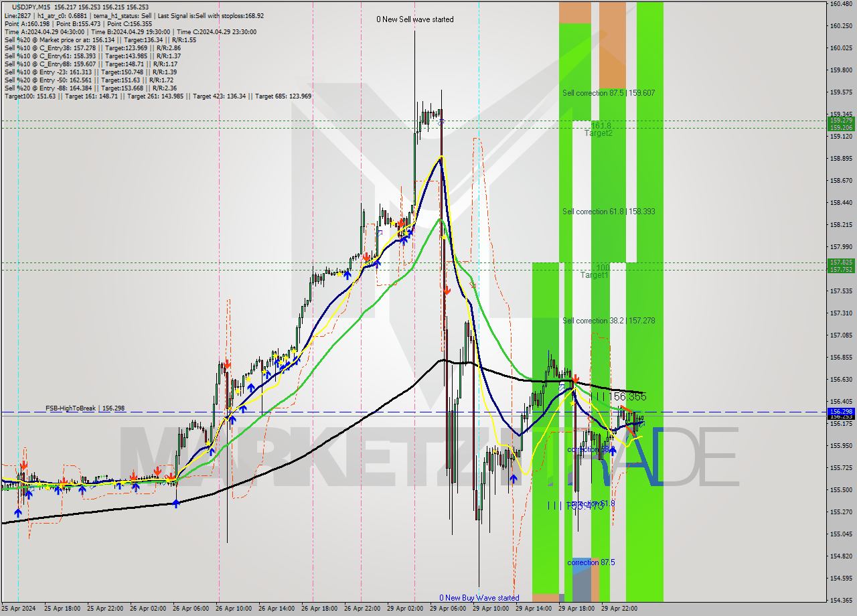This screenshot has width=857, height=616.
Task: Click the 157.085 price axis value
Action: [x=841, y=335]
